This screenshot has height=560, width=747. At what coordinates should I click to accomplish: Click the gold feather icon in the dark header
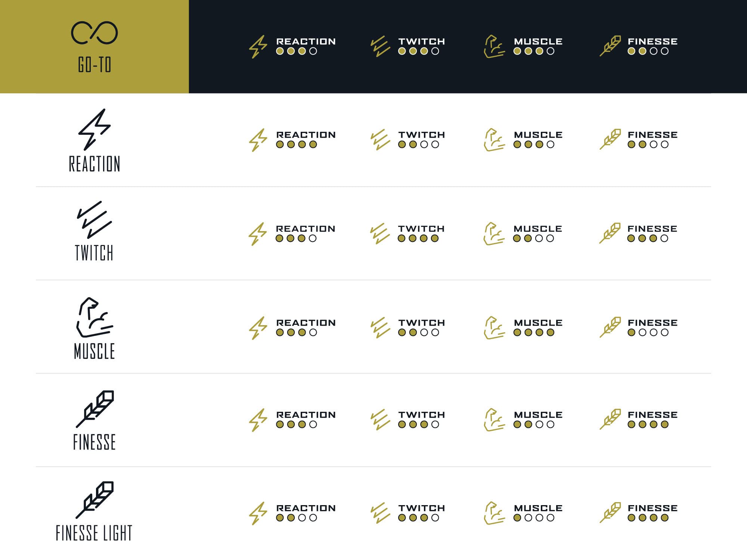[610, 46]
